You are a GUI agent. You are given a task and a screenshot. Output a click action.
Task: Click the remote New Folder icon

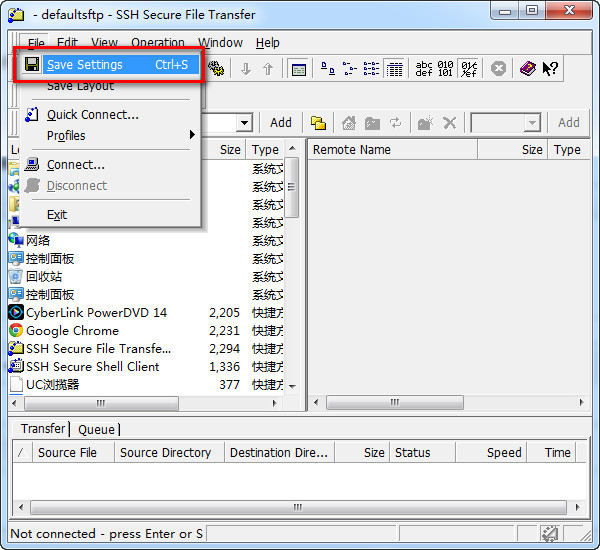tap(425, 123)
